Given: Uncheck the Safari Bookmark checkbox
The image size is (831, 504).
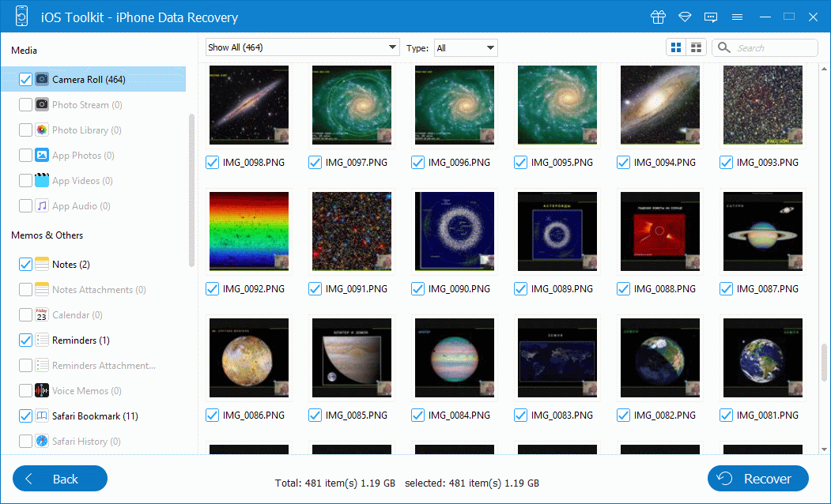Looking at the screenshot, I should click(25, 416).
